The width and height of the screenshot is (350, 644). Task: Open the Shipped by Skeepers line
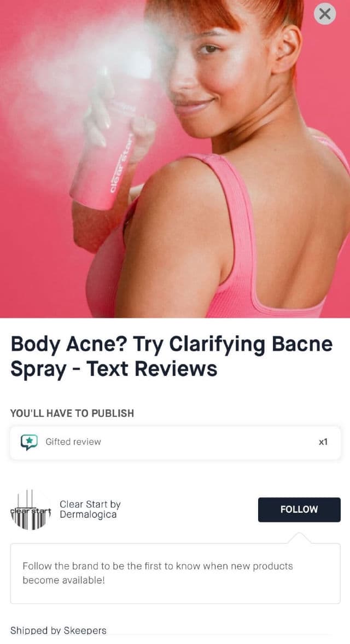coord(59,630)
